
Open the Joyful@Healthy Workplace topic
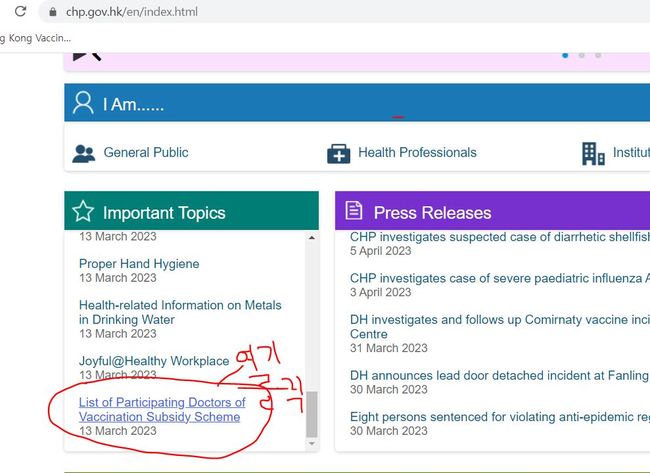click(x=153, y=361)
